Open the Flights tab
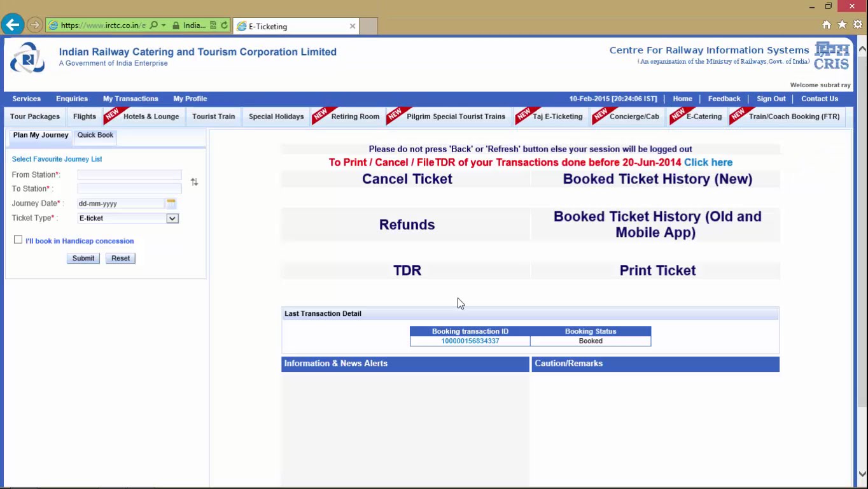The image size is (868, 489). pos(85,117)
